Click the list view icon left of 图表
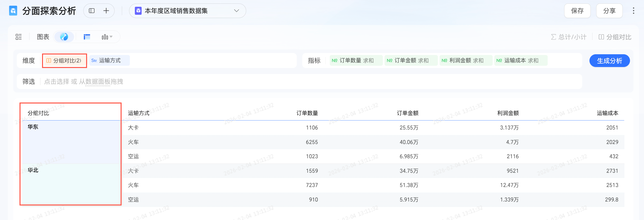 coord(19,37)
